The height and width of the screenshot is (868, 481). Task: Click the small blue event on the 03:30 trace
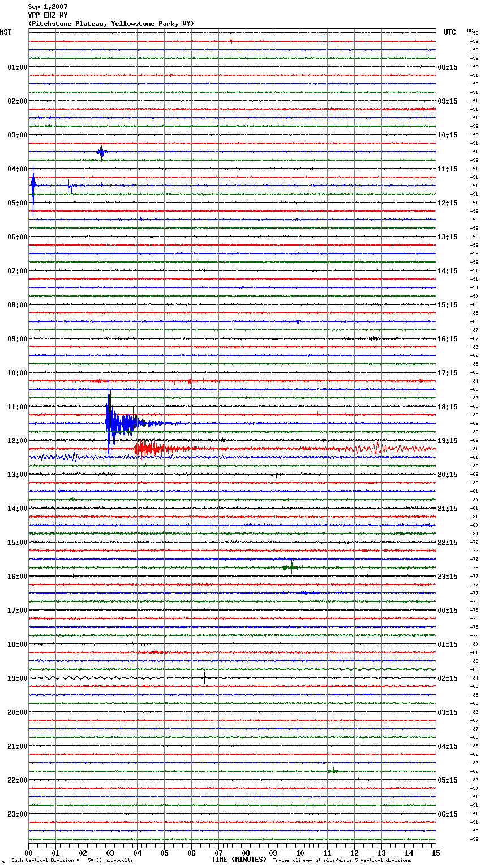click(102, 152)
